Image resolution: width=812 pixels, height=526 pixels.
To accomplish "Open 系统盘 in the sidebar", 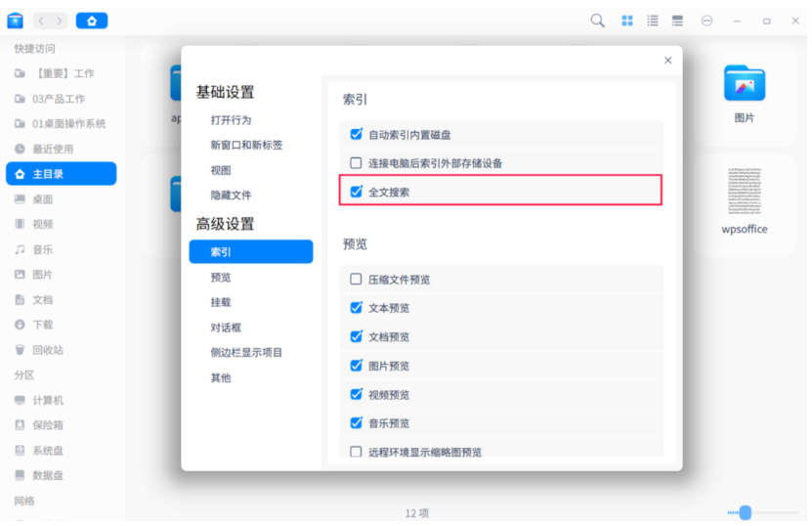I will tap(62, 451).
